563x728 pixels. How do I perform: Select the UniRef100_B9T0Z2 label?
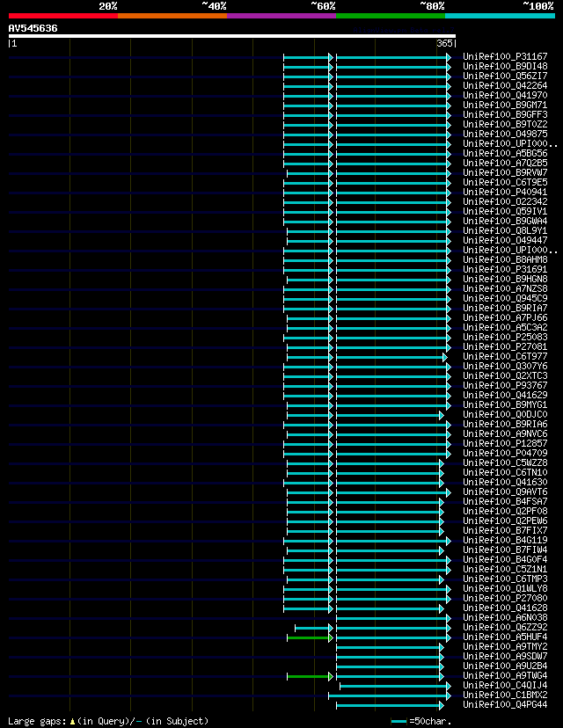(x=505, y=125)
